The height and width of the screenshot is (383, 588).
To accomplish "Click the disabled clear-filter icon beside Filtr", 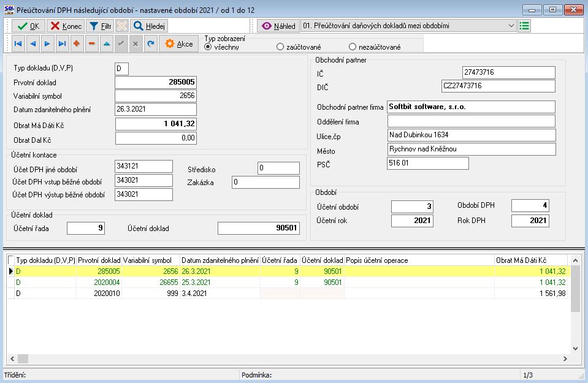I will pos(122,26).
